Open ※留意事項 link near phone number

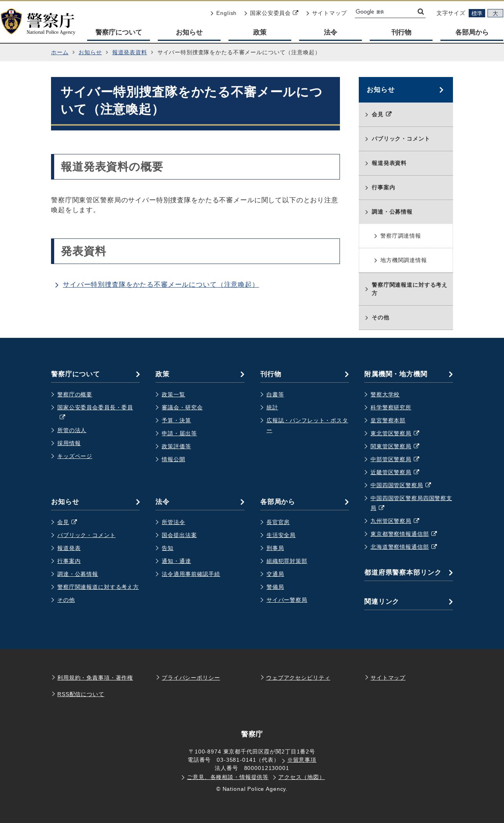pos(301,760)
